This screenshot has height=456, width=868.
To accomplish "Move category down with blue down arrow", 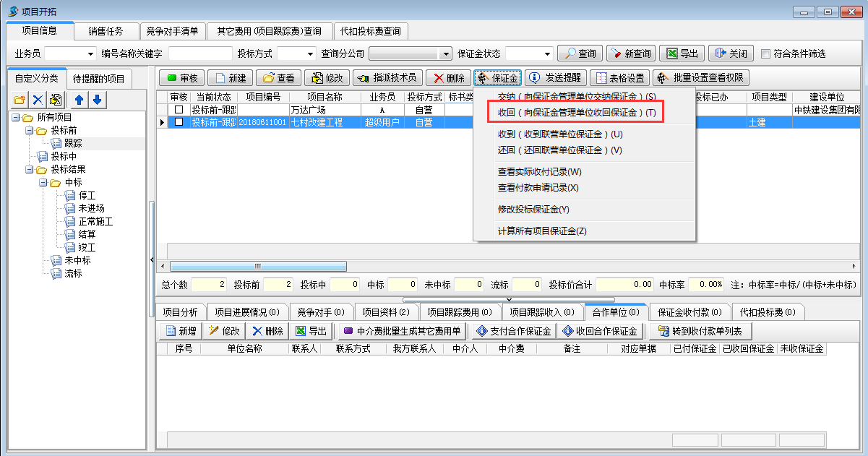I will coord(97,100).
